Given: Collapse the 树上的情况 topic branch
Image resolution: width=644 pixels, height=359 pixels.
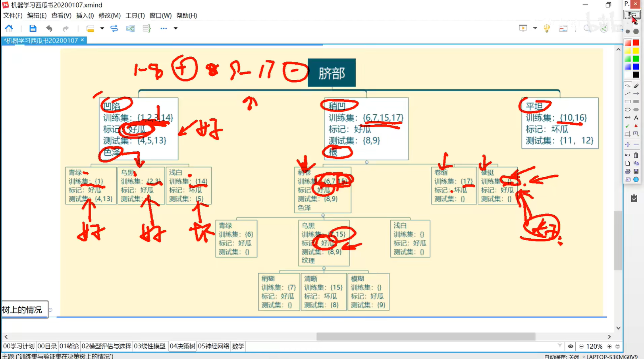Looking at the screenshot, I should pos(50,310).
